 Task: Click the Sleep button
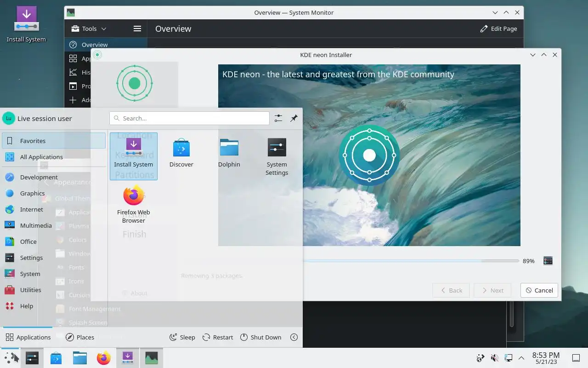[x=182, y=337]
